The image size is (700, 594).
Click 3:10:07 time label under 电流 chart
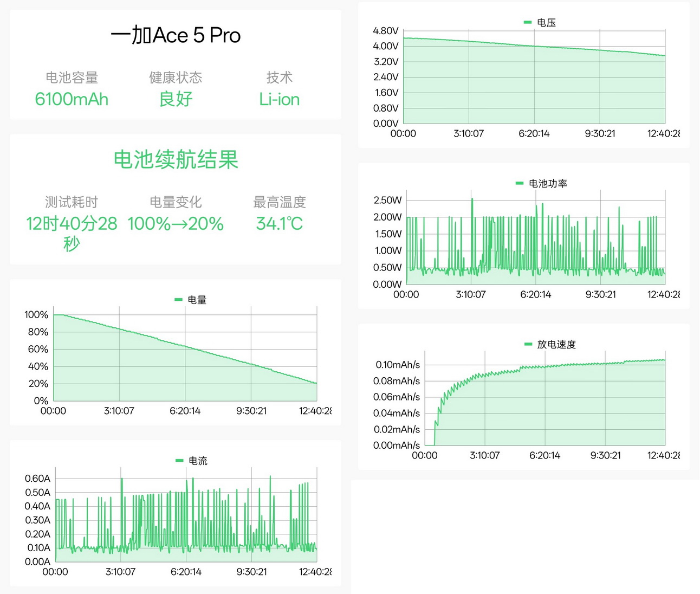[x=120, y=572]
